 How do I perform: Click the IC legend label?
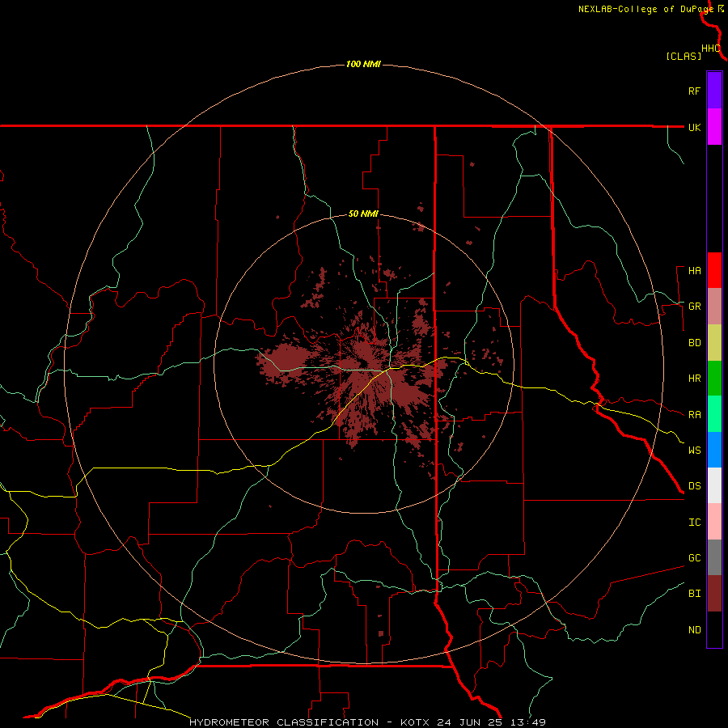coord(694,523)
